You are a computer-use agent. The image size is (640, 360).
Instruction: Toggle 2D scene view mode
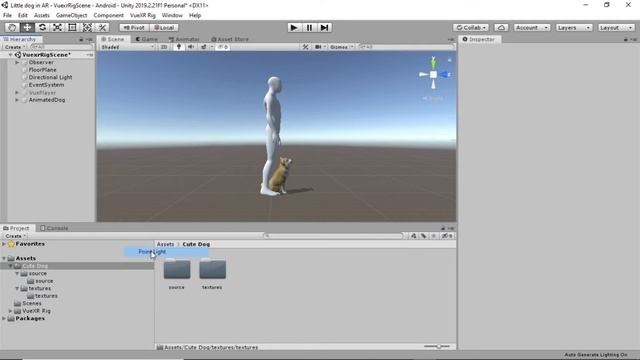(164, 47)
